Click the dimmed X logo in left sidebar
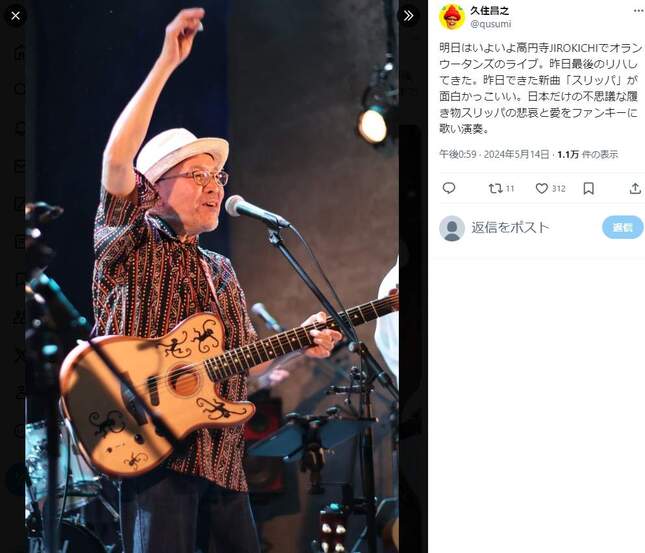Image resolution: width=645 pixels, height=553 pixels. click(19, 355)
